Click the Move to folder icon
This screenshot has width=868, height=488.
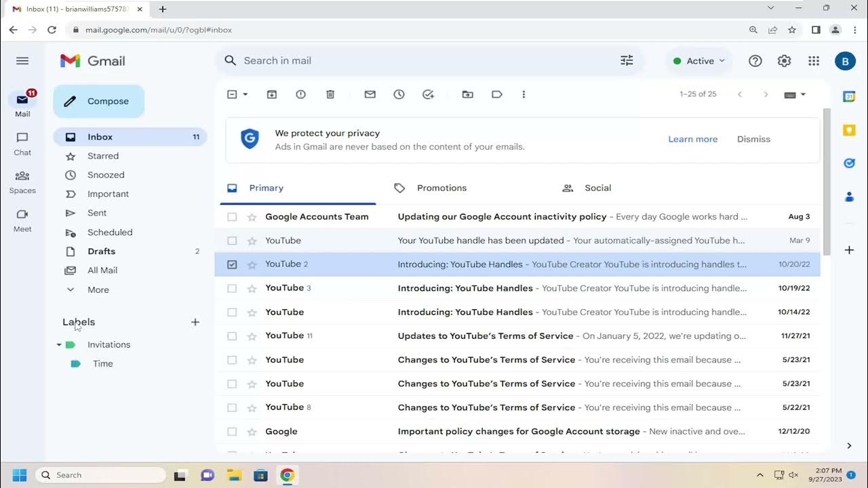[468, 95]
